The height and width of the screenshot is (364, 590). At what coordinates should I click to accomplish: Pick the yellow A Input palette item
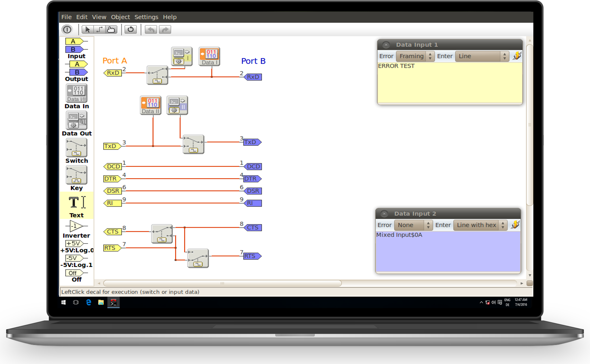[76, 41]
